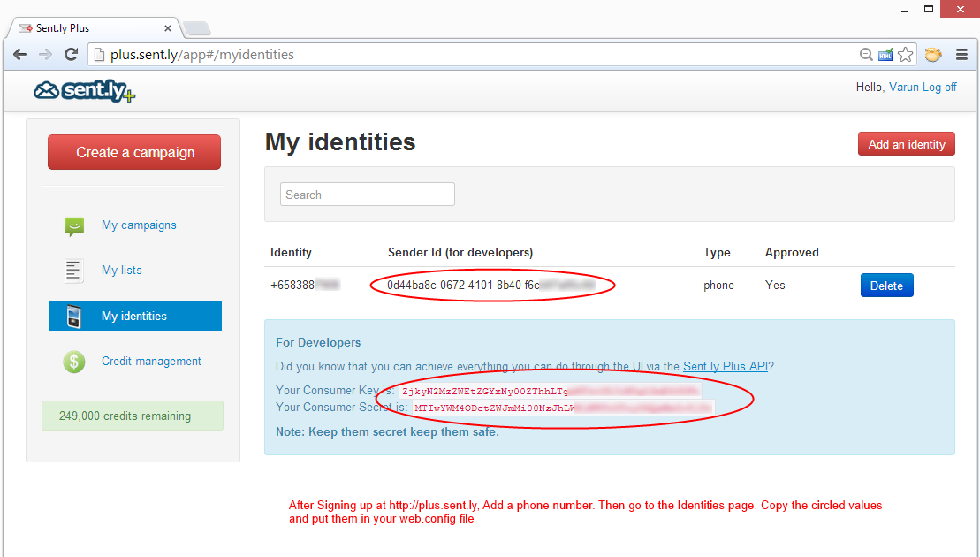Click the 'Yes' approved cell

tap(775, 285)
